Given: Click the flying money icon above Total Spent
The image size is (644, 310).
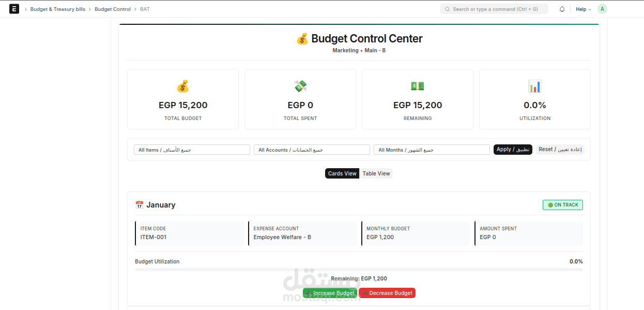Looking at the screenshot, I should tap(300, 86).
